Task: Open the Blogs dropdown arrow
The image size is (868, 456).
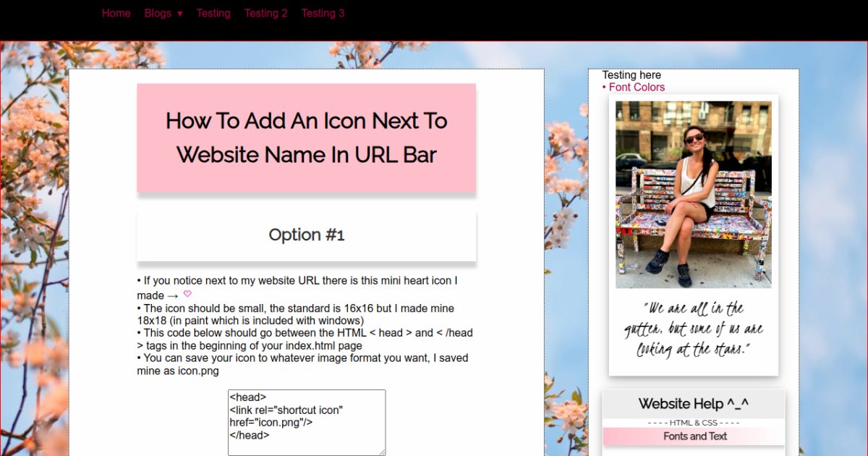Action: click(179, 14)
